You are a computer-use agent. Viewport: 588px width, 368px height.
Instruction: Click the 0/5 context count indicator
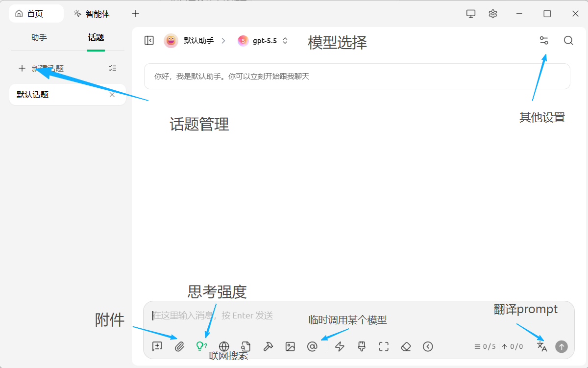tap(485, 346)
